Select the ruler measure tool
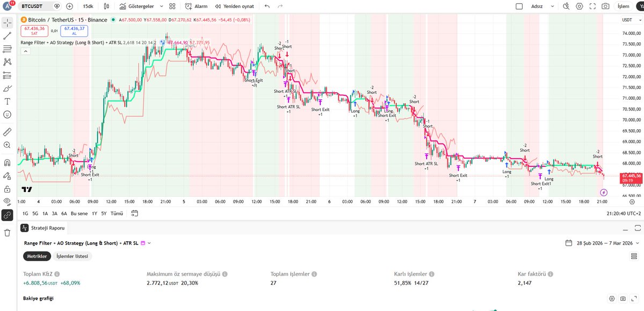644x311 pixels. click(x=8, y=131)
